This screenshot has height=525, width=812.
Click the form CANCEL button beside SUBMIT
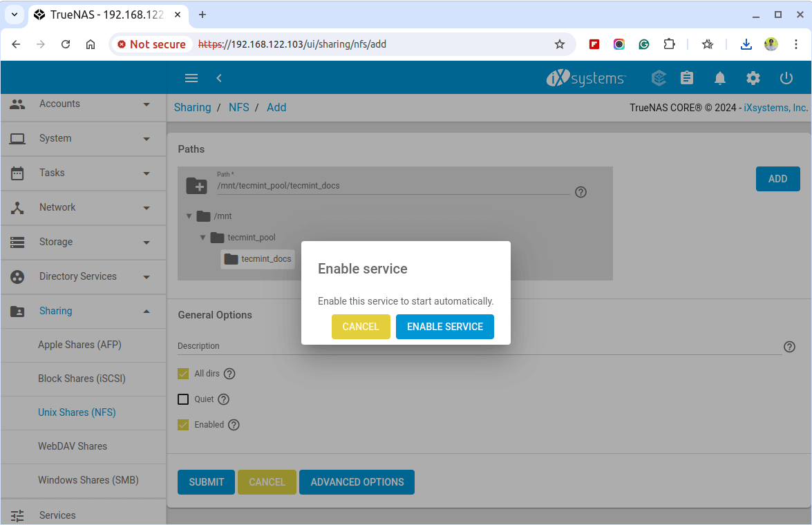coord(267,482)
